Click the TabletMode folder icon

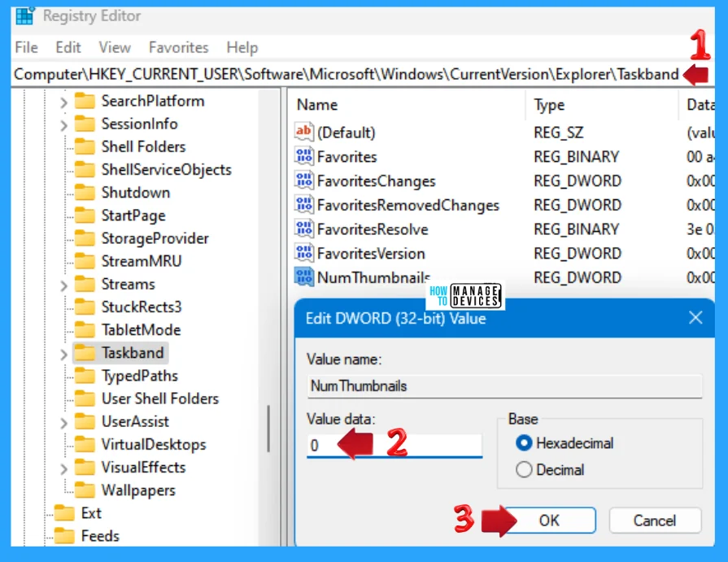[85, 329]
